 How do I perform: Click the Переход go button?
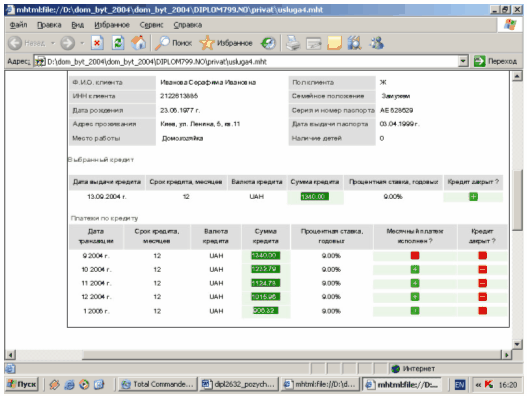click(495, 61)
